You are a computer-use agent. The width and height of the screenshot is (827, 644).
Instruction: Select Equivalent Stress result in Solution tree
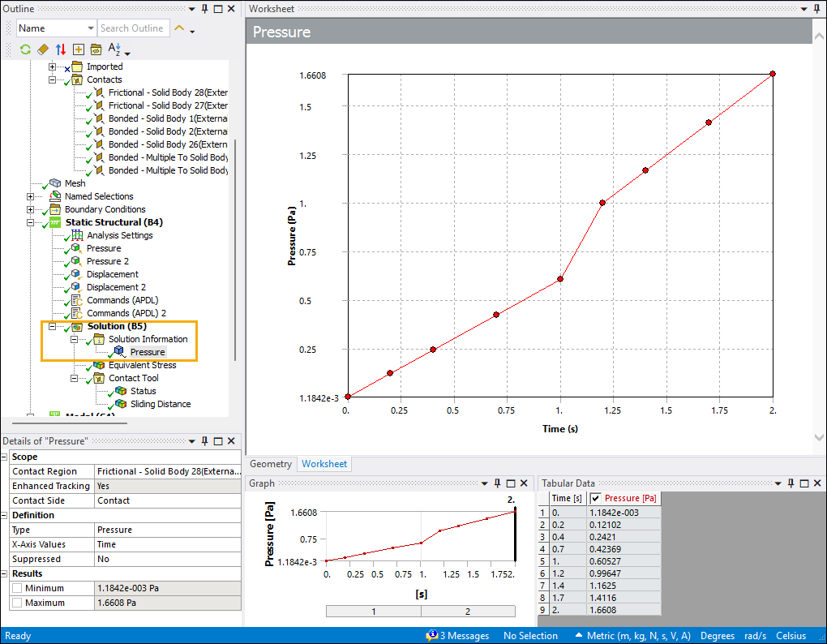(x=142, y=365)
